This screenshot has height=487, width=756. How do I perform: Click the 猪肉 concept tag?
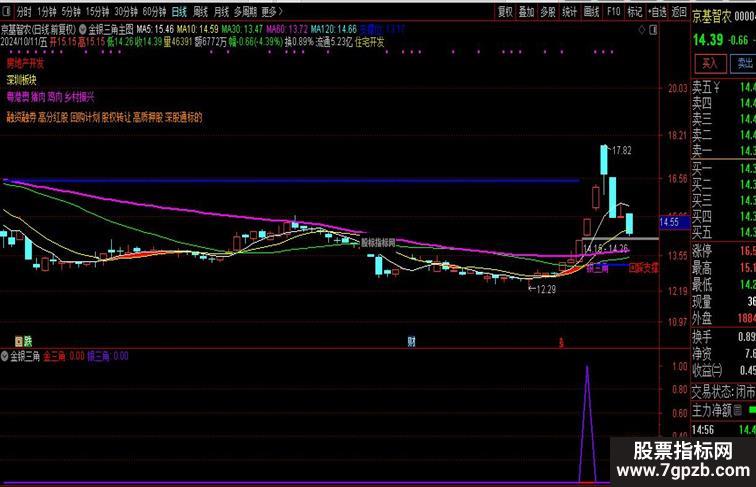38,97
